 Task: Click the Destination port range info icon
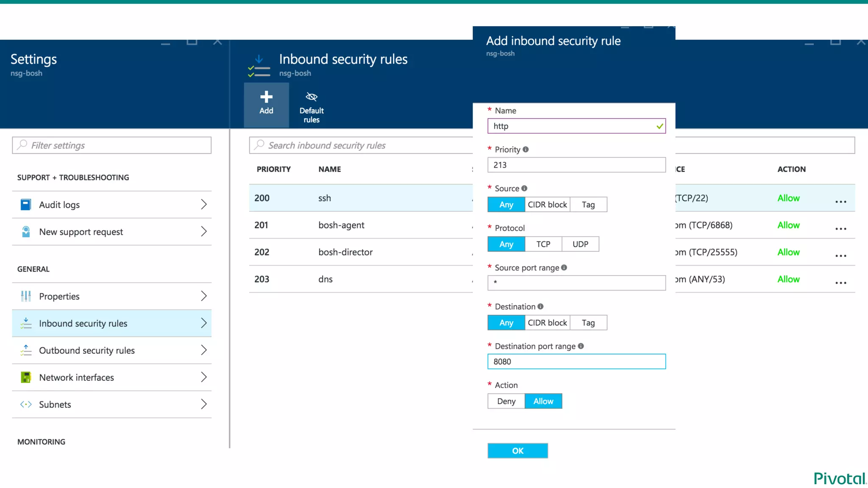pyautogui.click(x=581, y=346)
